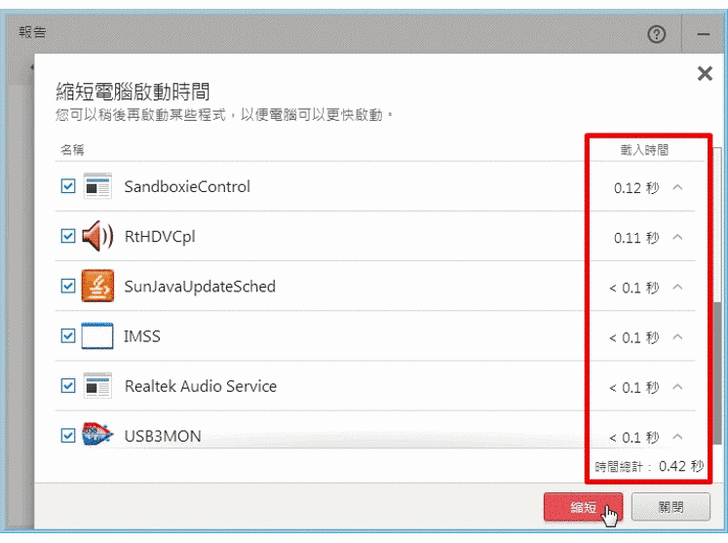728x543 pixels.
Task: Click the USB3MON name text
Action: click(x=162, y=436)
